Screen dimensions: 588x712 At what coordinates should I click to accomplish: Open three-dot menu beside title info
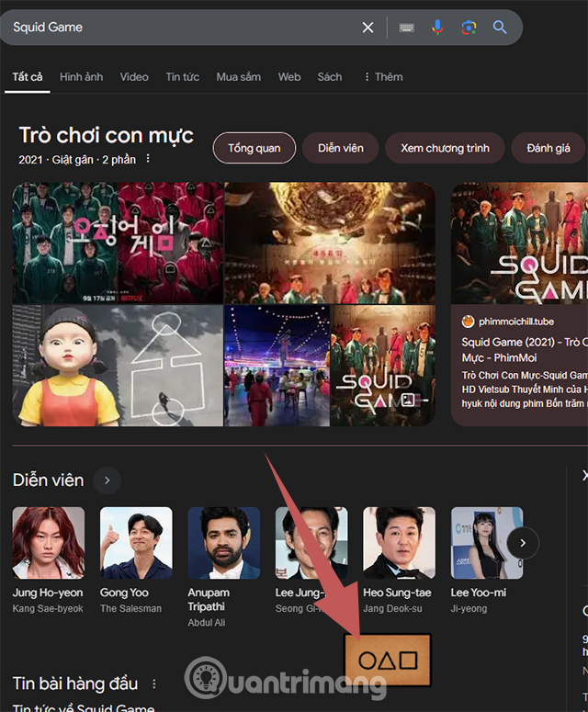[148, 159]
